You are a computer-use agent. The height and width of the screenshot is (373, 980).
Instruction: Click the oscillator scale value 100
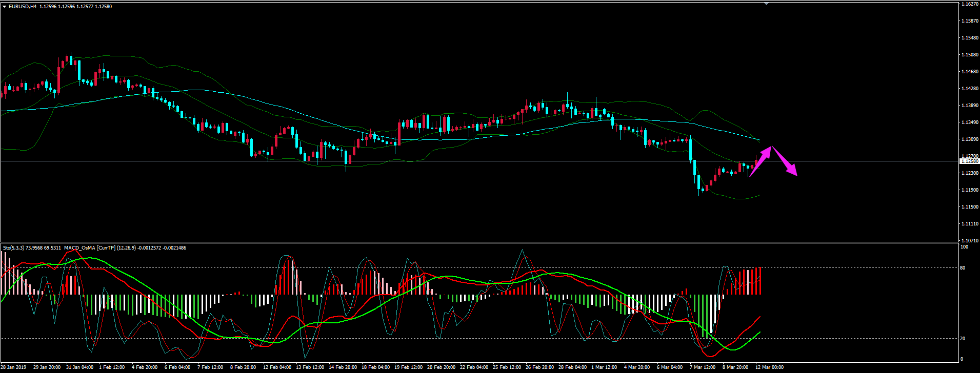click(964, 247)
